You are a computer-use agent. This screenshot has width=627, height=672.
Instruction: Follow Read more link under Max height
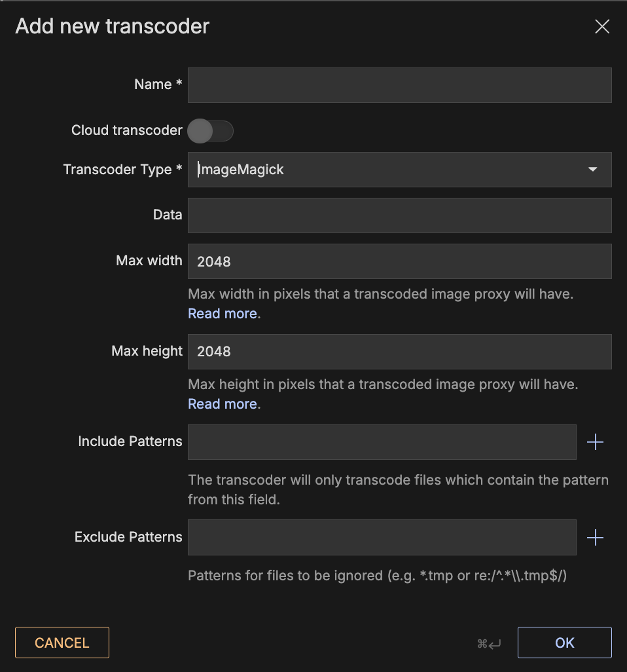click(x=222, y=404)
